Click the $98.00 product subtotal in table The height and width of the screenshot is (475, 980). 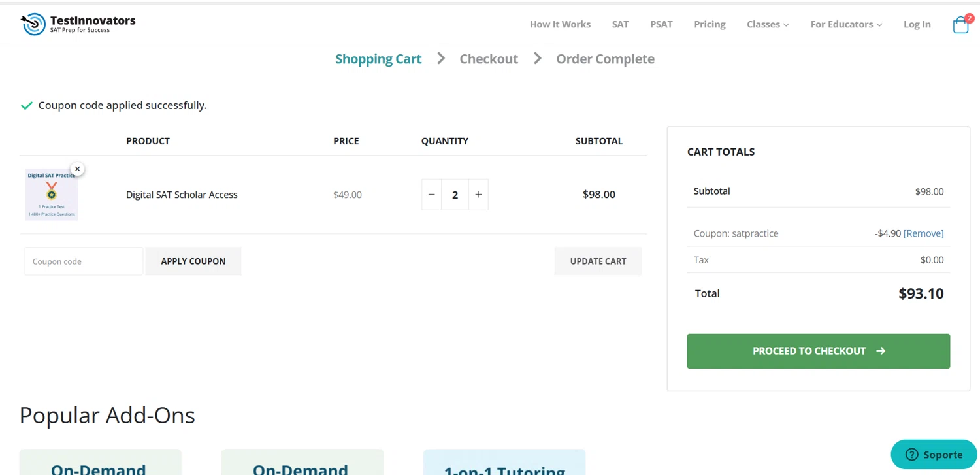599,195
